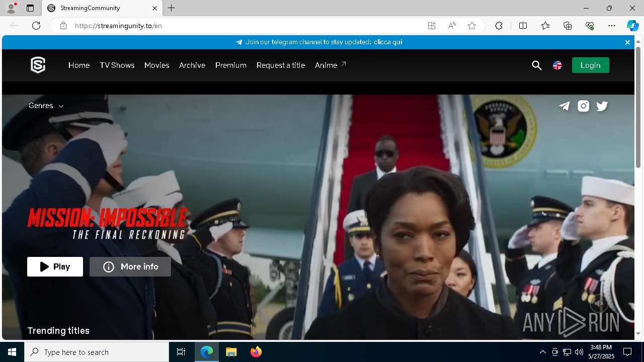This screenshot has height=362, width=644.
Task: Open the system volume control
Action: (x=579, y=352)
